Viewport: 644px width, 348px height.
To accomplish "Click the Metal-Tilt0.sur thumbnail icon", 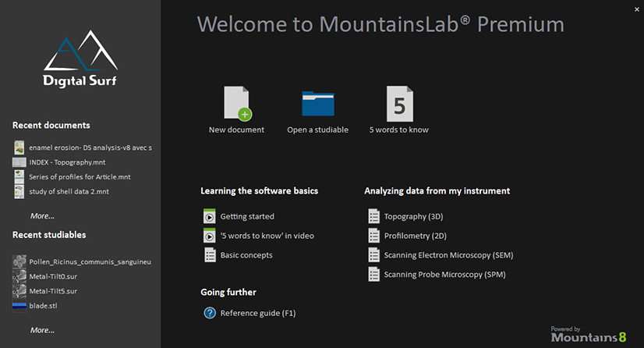I will [x=19, y=276].
